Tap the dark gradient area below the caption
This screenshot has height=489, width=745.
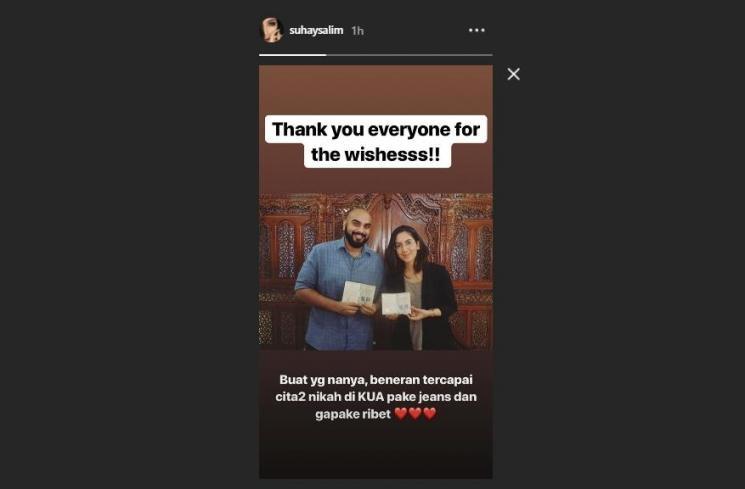[376, 451]
